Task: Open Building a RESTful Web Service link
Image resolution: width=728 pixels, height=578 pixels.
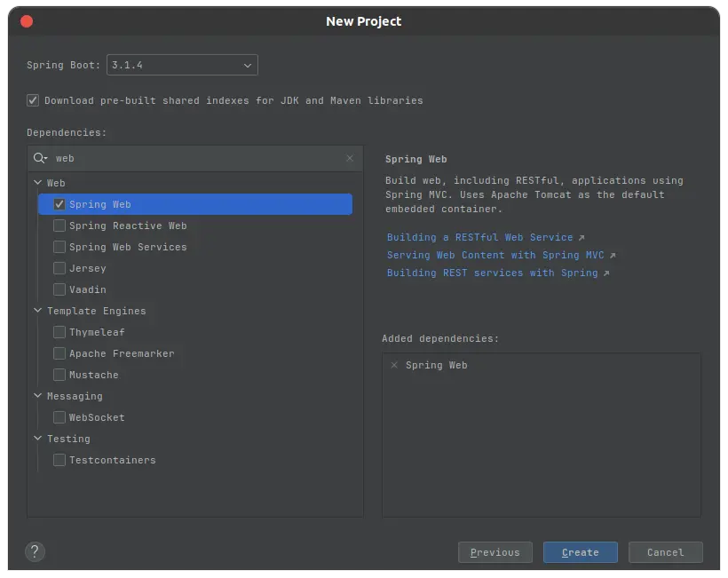Action: [x=480, y=237]
